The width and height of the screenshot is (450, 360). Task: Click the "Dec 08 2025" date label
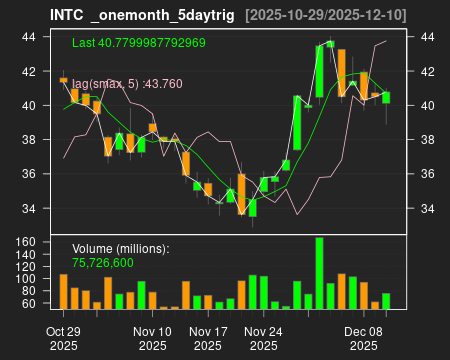(x=363, y=338)
